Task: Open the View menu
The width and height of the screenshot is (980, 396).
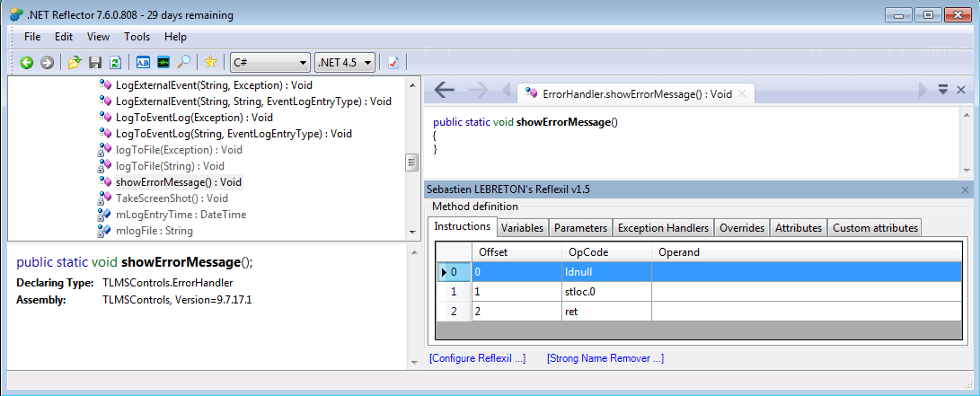Action: (98, 37)
